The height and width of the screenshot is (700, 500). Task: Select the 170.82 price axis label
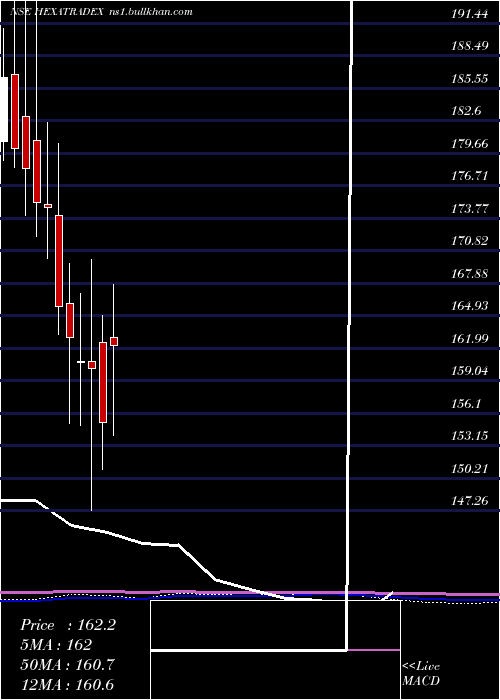point(469,242)
